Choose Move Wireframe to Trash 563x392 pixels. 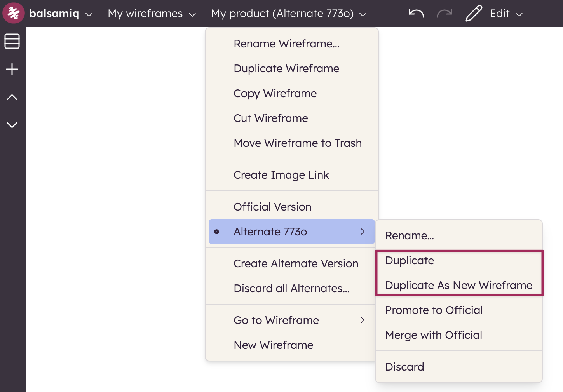[292, 143]
